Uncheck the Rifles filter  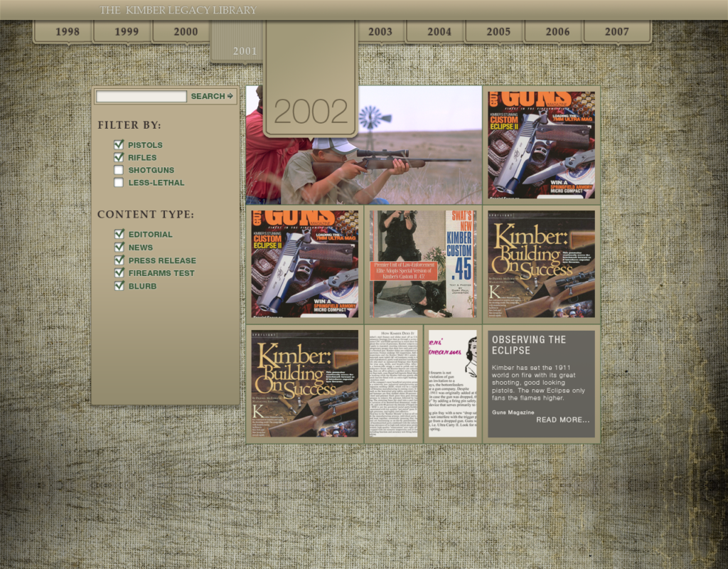click(119, 157)
